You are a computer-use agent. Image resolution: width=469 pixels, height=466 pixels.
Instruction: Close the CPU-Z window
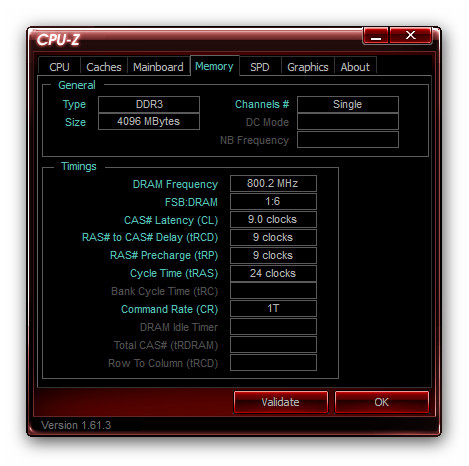pos(410,35)
